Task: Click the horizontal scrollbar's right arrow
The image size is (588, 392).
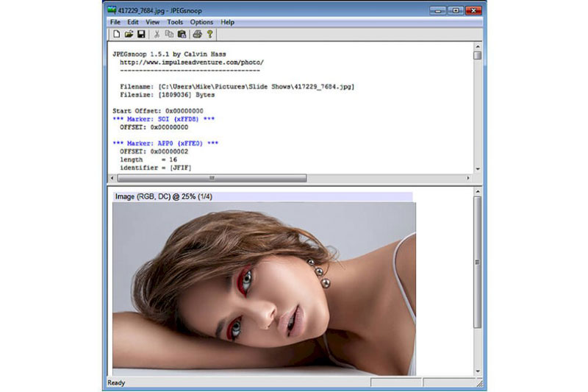Action: 468,178
